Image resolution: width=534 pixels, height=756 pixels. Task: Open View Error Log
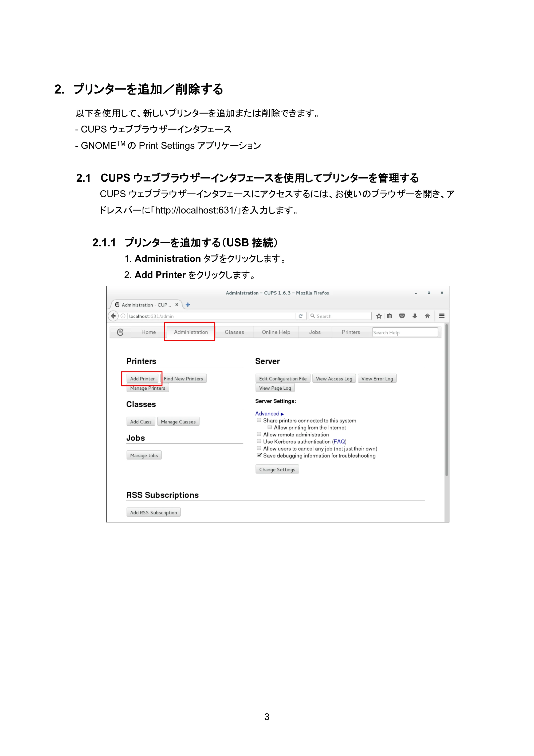click(x=377, y=379)
